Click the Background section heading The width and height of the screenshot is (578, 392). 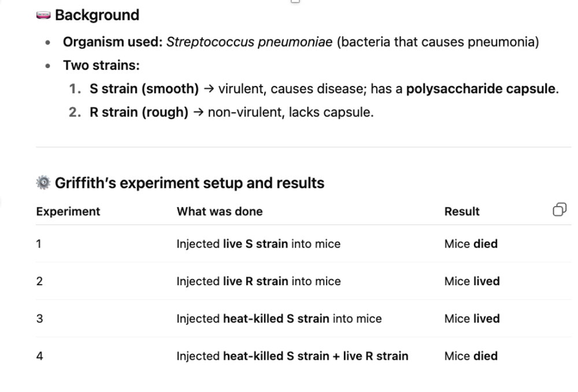point(97,15)
